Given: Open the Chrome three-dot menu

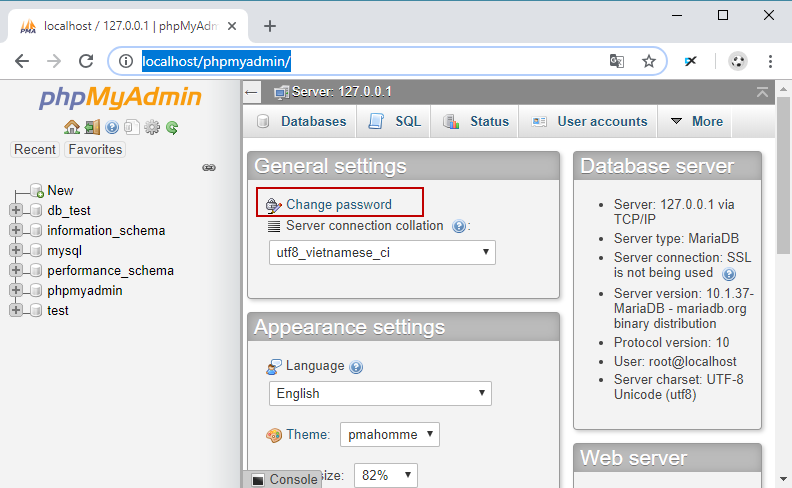Looking at the screenshot, I should (x=770, y=61).
